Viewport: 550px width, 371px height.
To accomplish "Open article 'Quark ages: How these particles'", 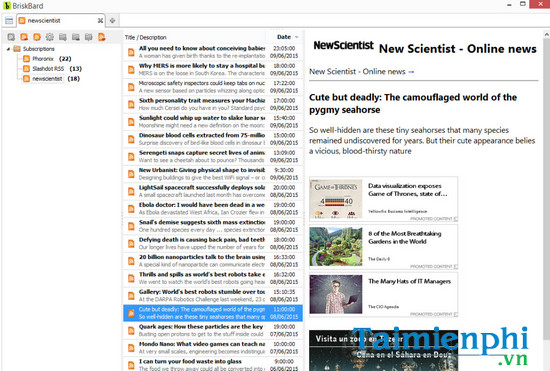I will pyautogui.click(x=213, y=330).
